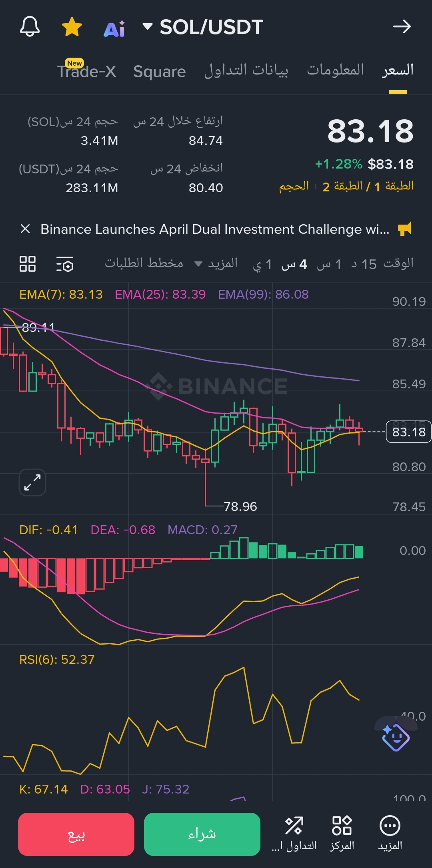The width and height of the screenshot is (432, 868).
Task: Click the DIF: -0.41 label
Action: (x=48, y=530)
